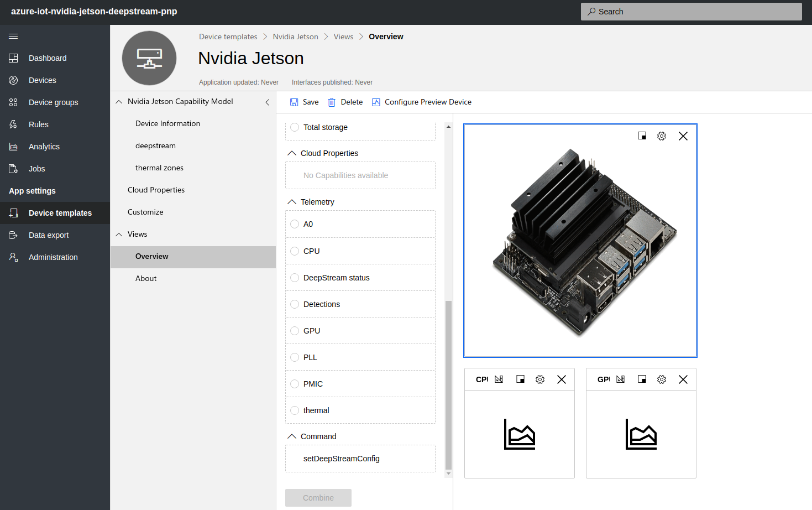Remove the Jetson image tile

tap(683, 136)
